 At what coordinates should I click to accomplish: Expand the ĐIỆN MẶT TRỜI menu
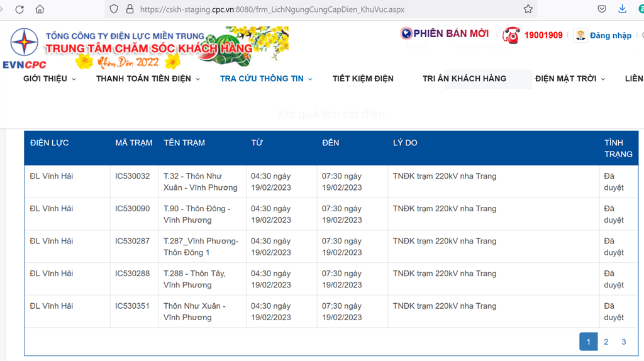[570, 79]
